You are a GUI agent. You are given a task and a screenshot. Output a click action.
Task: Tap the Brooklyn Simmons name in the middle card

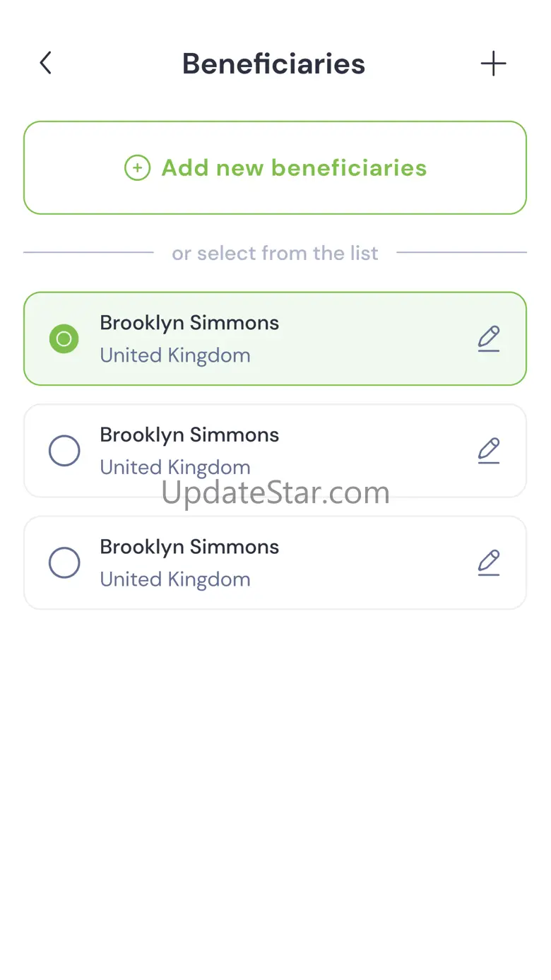(189, 435)
